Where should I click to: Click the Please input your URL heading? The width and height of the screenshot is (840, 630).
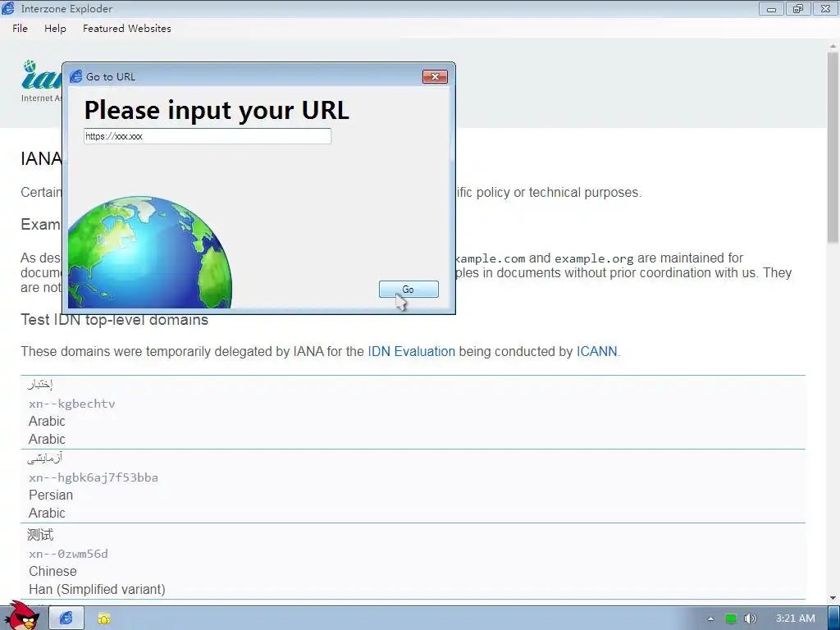tap(217, 111)
